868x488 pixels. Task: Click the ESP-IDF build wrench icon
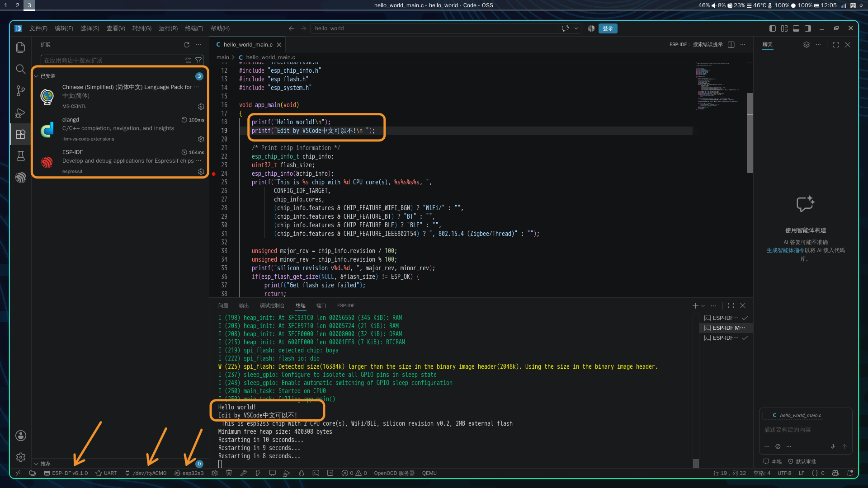(244, 473)
